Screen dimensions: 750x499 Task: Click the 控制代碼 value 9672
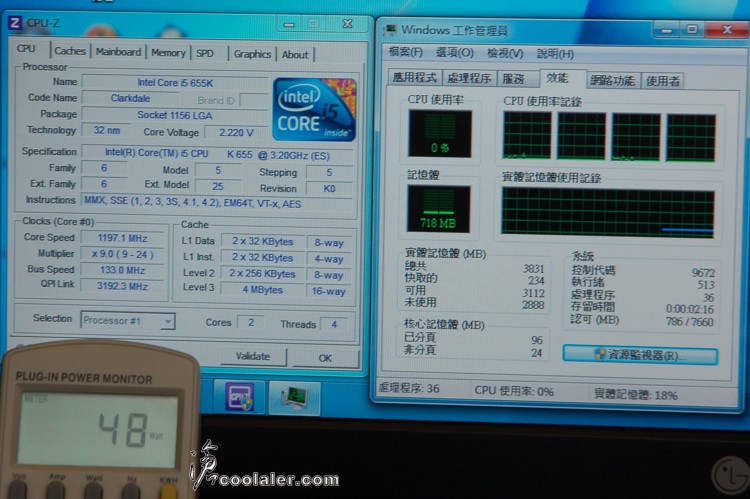[703, 273]
